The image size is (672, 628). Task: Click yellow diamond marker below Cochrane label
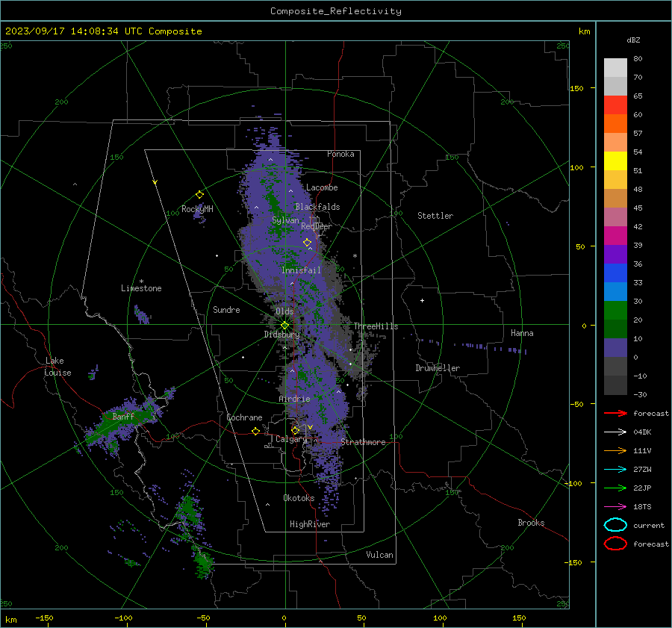point(256,432)
